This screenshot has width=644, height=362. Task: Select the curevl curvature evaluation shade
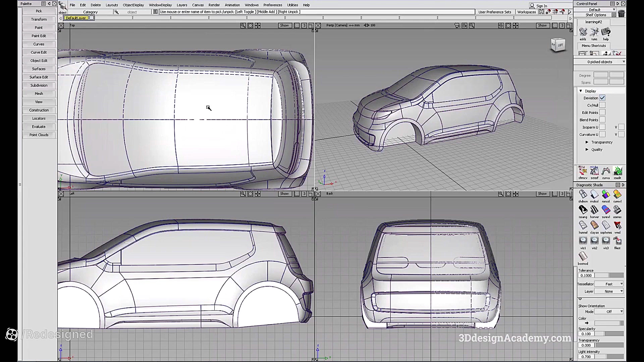[617, 194]
